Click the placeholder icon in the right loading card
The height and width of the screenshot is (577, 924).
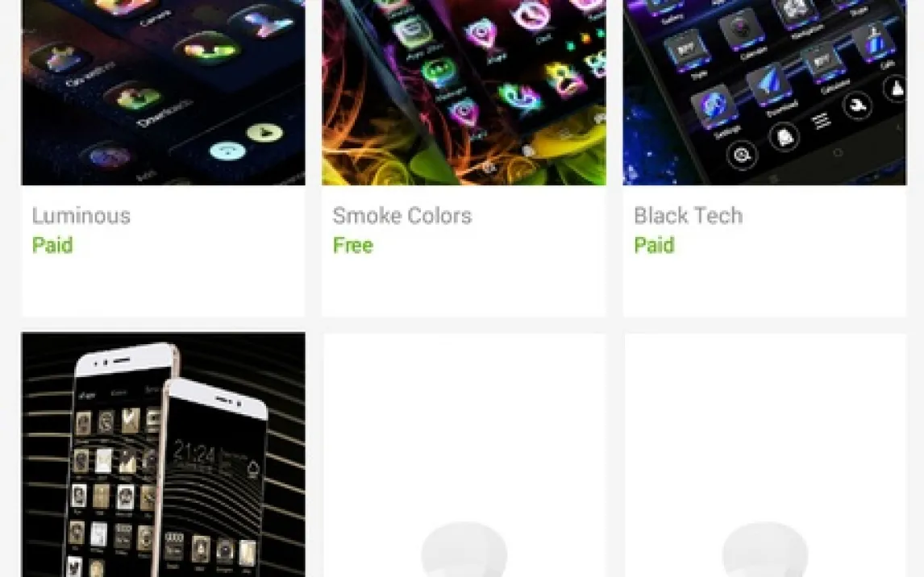pos(765,550)
